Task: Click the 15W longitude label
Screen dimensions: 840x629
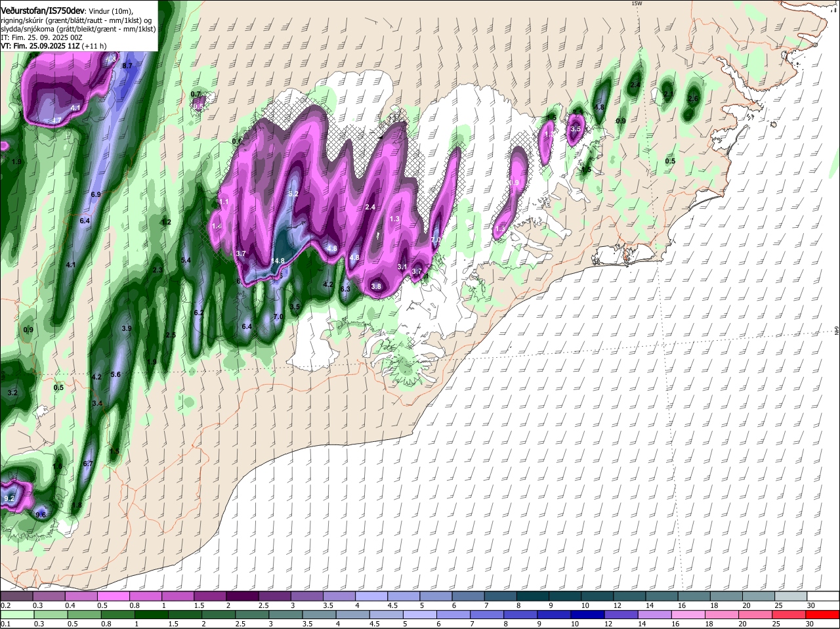Action: click(x=636, y=3)
